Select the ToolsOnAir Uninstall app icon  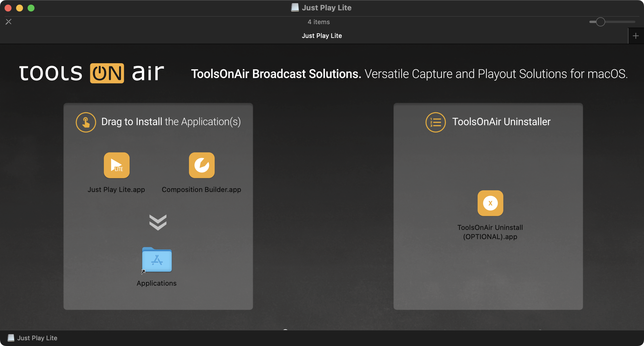pyautogui.click(x=490, y=203)
